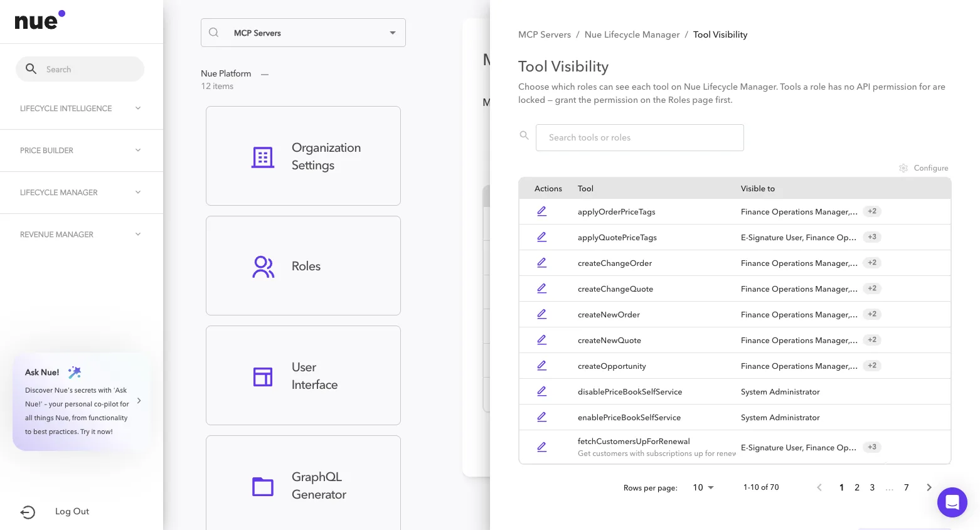Edit visibility for createChangeOrder tool

tap(541, 263)
